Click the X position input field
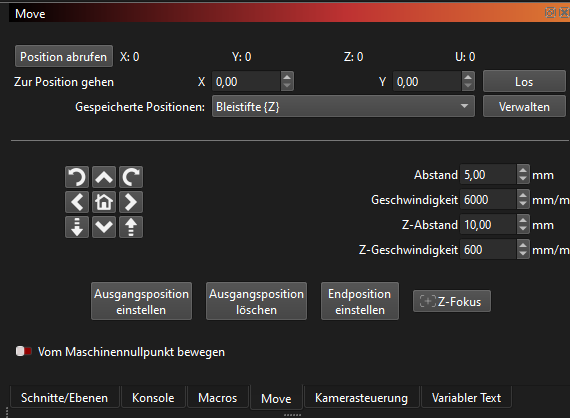The width and height of the screenshot is (570, 418). coord(246,81)
